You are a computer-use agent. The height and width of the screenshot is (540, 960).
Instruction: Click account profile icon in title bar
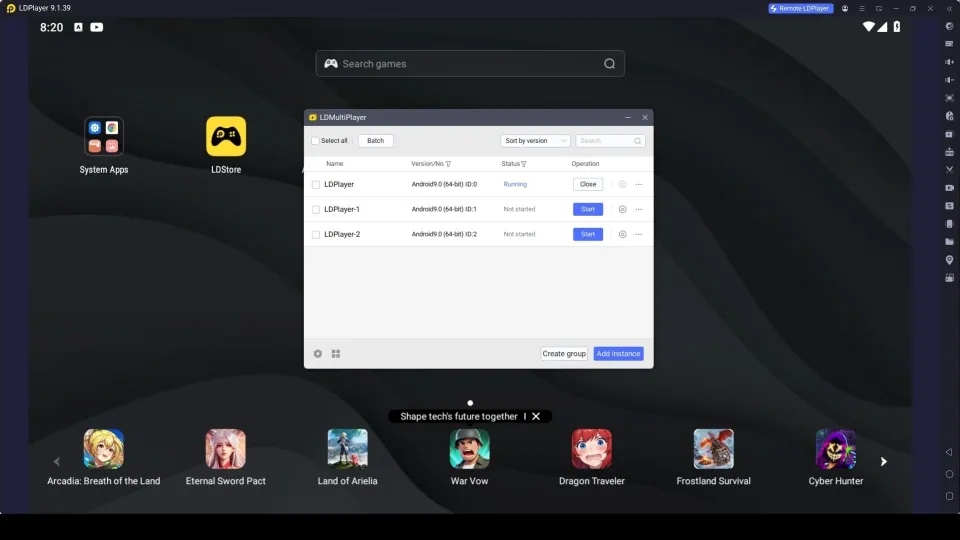[x=845, y=9]
